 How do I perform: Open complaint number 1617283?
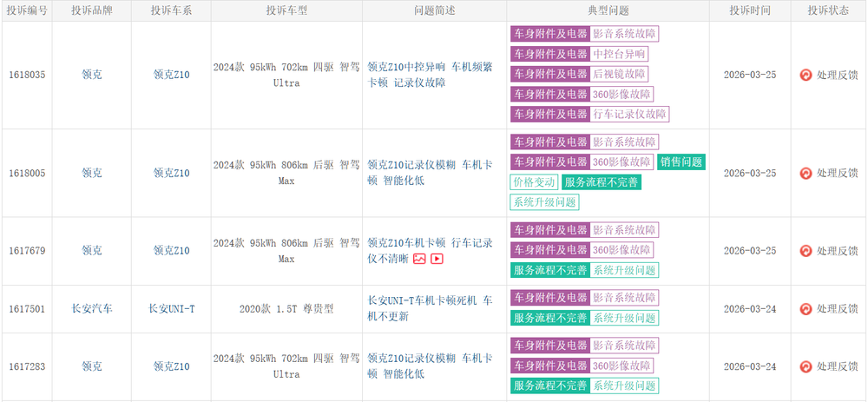coord(26,366)
